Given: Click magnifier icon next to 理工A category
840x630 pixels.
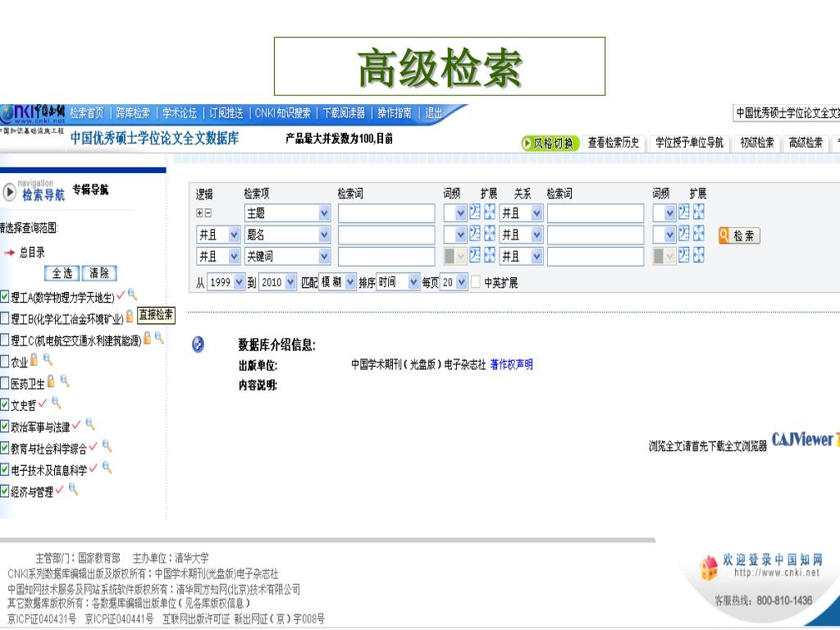Looking at the screenshot, I should point(132,294).
